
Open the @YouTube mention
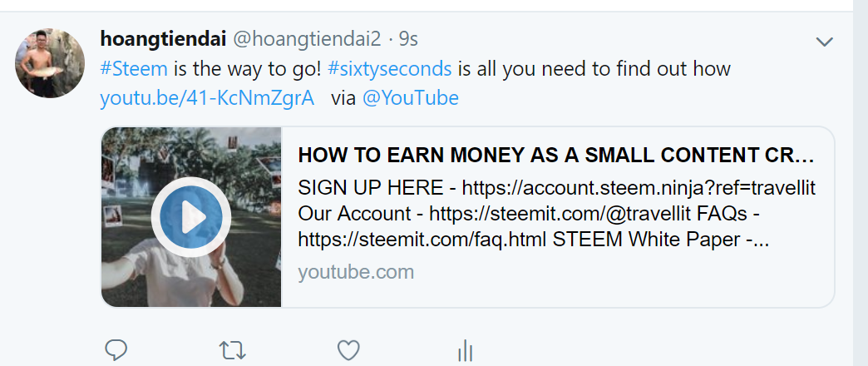[x=410, y=98]
